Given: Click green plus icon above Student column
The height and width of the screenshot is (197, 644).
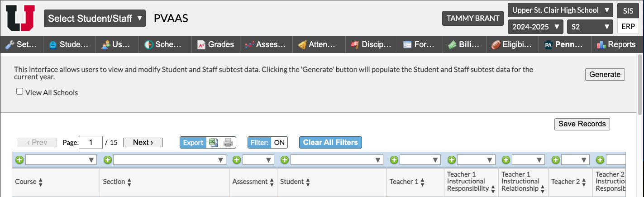Looking at the screenshot, I should [x=285, y=160].
